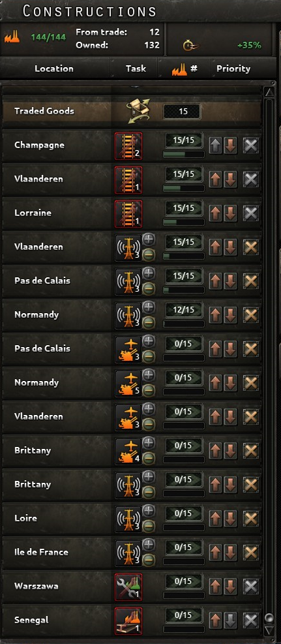
Task: Click the Traded Goods crate icon
Action: coord(138,112)
